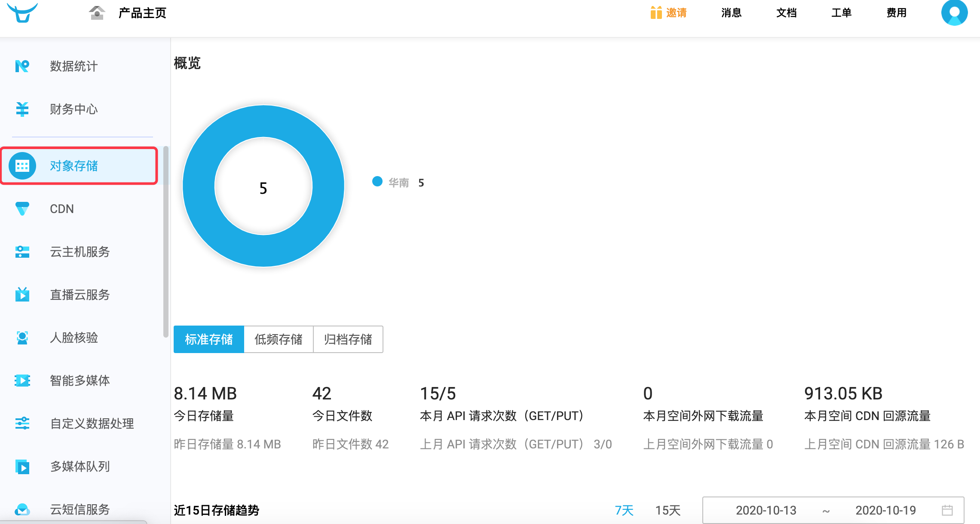Open the calendar icon in the date range
This screenshot has width=980, height=524.
[947, 510]
